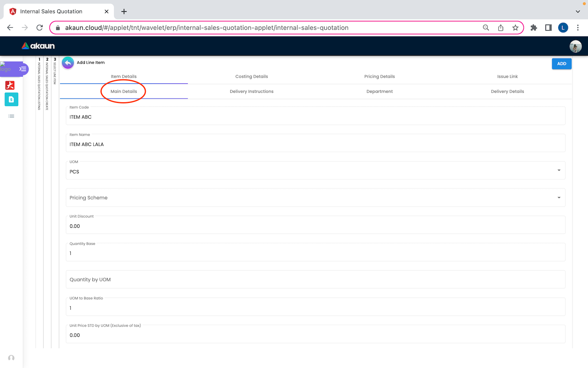Open the Chrome profile L icon
This screenshot has height=368, width=588.
point(563,28)
